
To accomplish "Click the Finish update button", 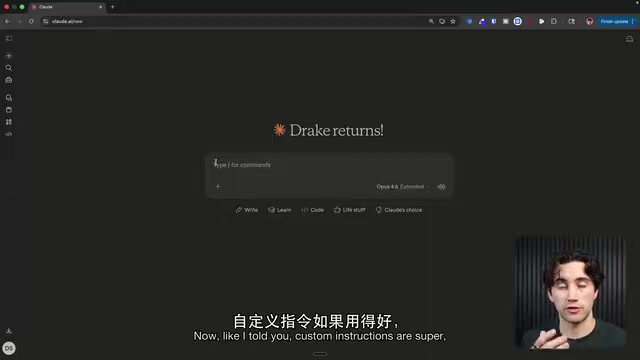I will (617, 21).
